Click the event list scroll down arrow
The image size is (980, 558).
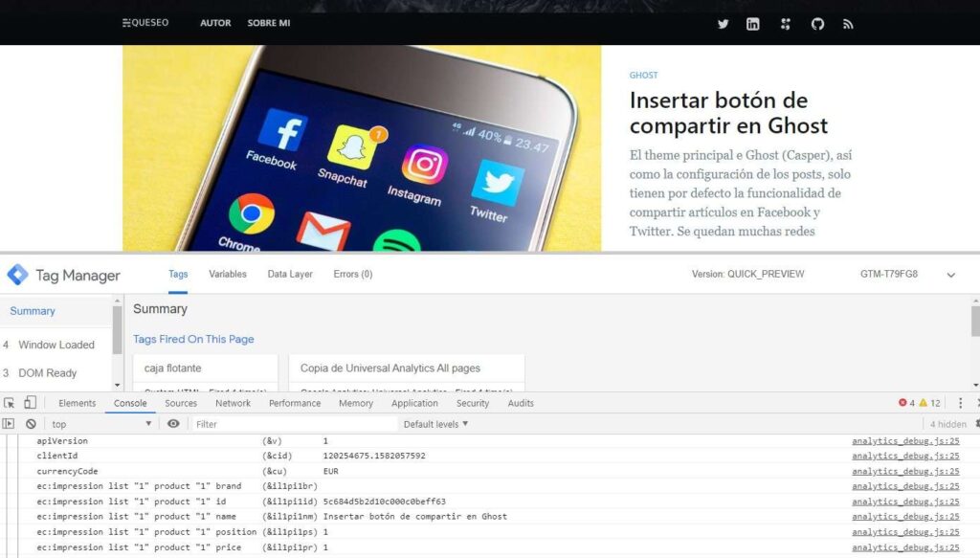point(117,386)
